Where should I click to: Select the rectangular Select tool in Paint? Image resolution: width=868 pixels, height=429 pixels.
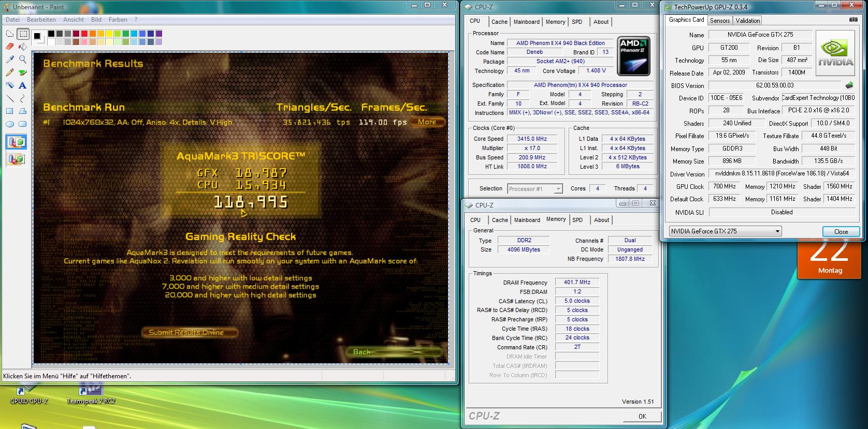[x=23, y=34]
